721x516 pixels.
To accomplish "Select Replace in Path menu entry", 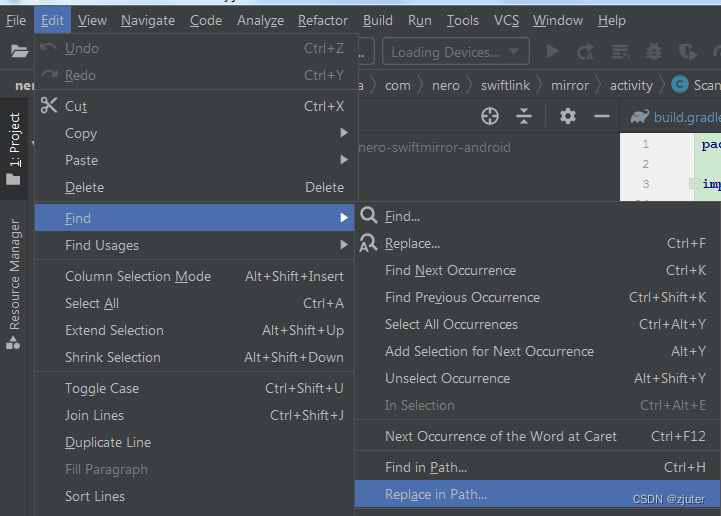I will (x=538, y=494).
